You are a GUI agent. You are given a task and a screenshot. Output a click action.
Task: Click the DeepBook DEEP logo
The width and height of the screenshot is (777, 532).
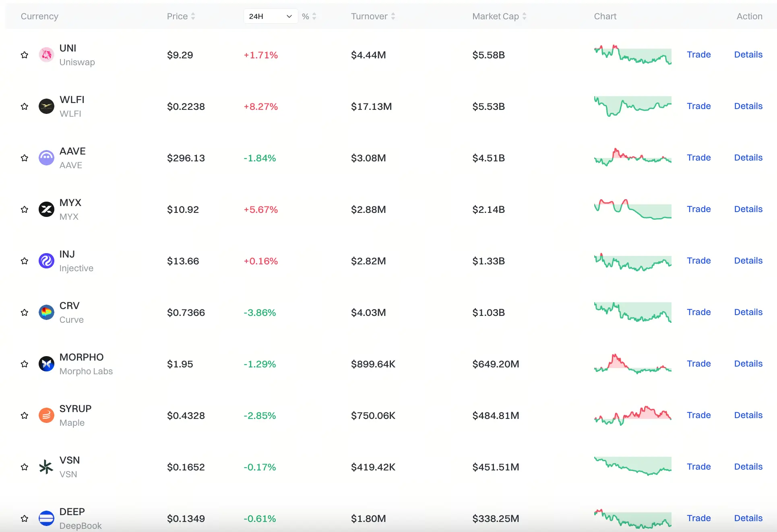click(x=46, y=518)
